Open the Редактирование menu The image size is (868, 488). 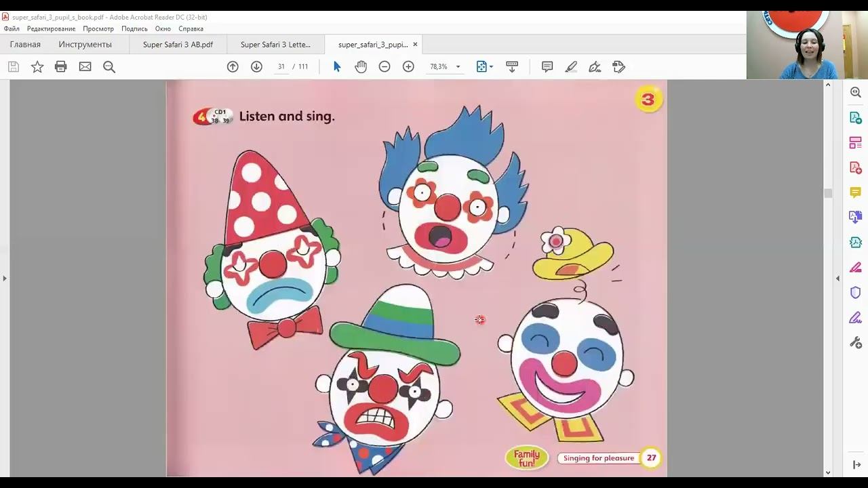(x=51, y=28)
